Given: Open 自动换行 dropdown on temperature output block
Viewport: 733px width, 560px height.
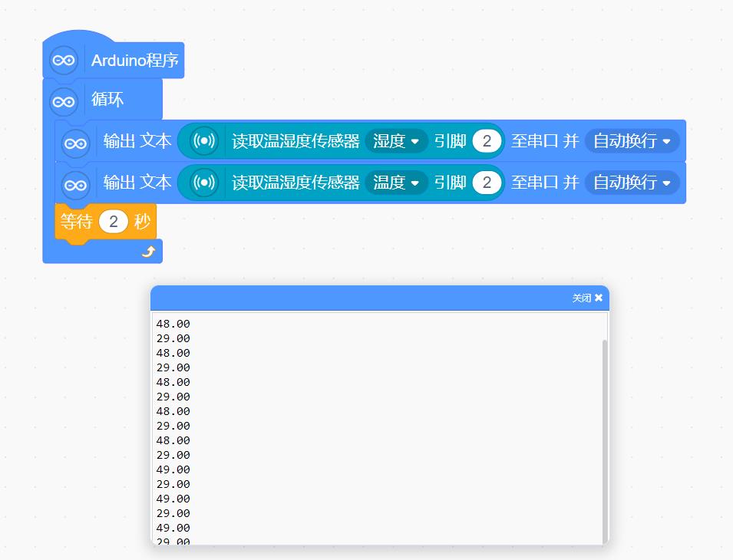Looking at the screenshot, I should pos(632,182).
